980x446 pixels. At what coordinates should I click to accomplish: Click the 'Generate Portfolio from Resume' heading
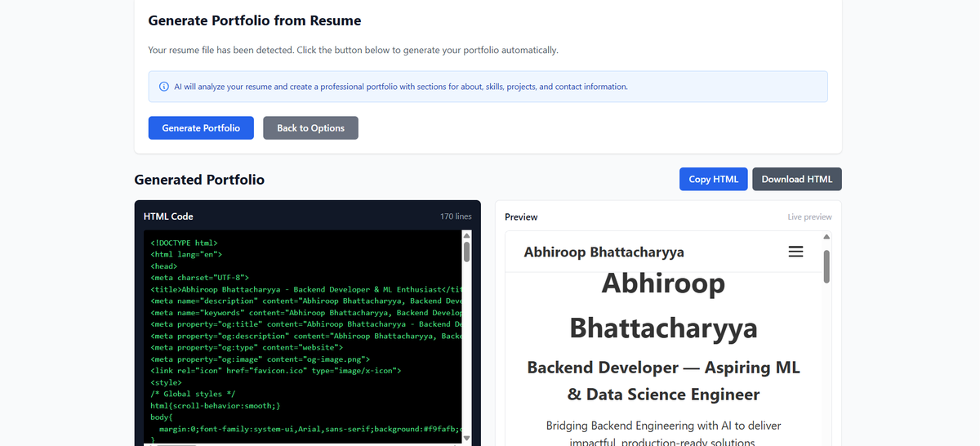click(255, 20)
